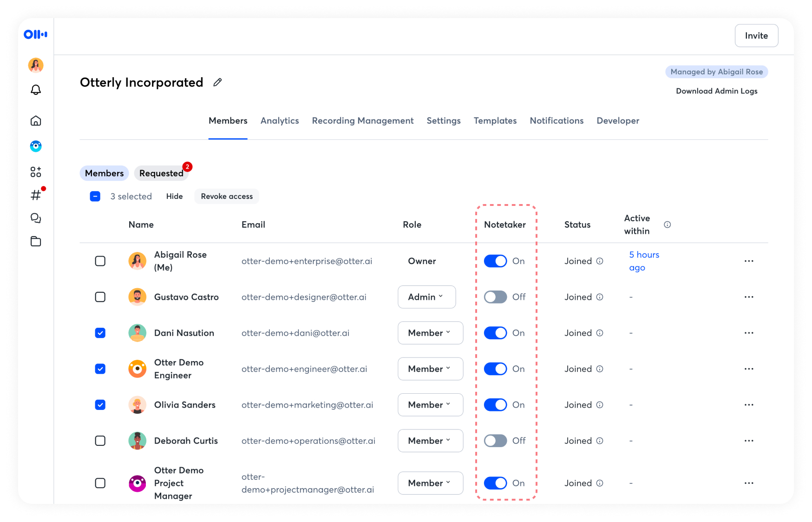Open the Recording Management tab
This screenshot has height=522, width=812.
click(362, 121)
